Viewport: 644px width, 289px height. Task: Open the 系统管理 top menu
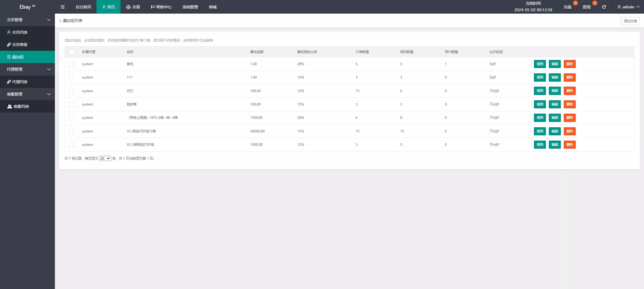tap(190, 7)
